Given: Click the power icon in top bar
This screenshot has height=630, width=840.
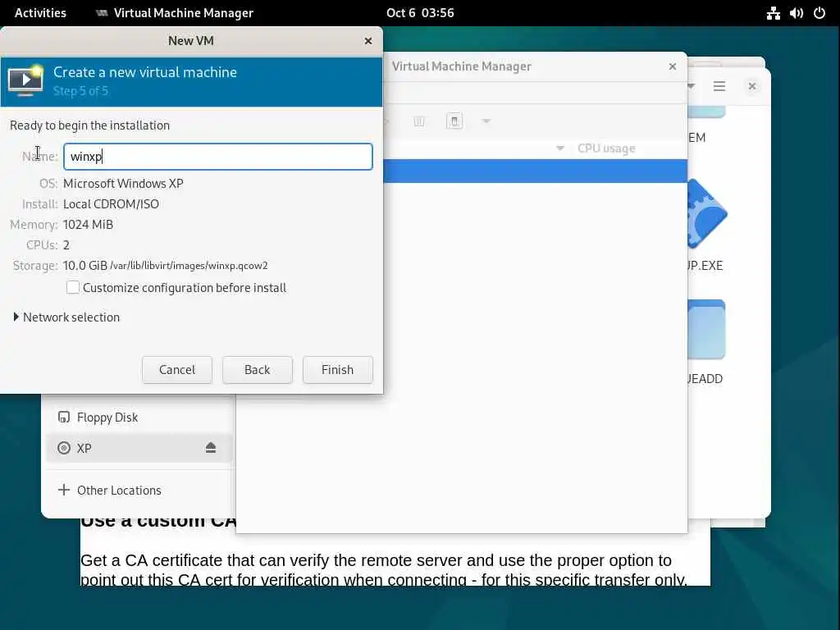Looking at the screenshot, I should pyautogui.click(x=819, y=13).
